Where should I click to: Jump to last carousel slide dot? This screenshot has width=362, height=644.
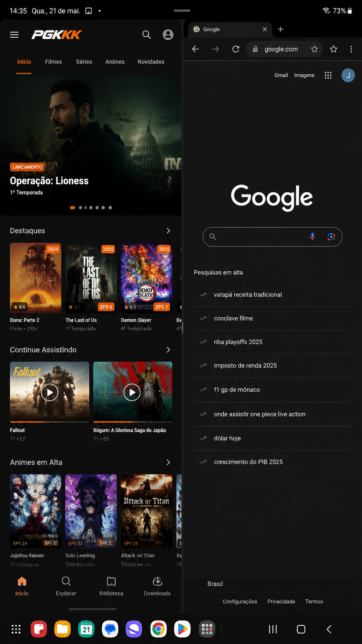tap(110, 208)
